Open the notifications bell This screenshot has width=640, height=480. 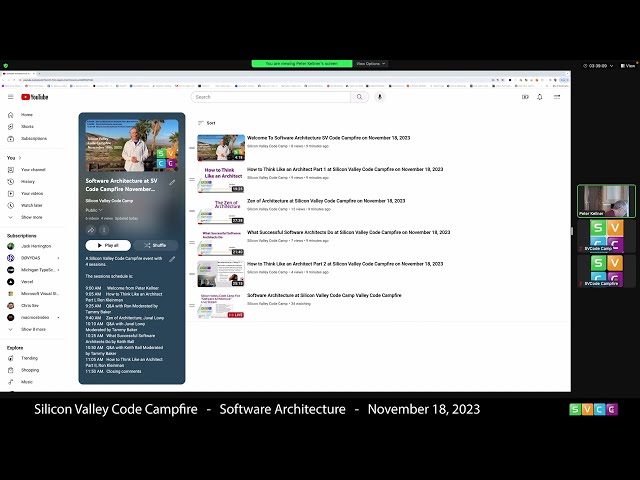[x=540, y=97]
